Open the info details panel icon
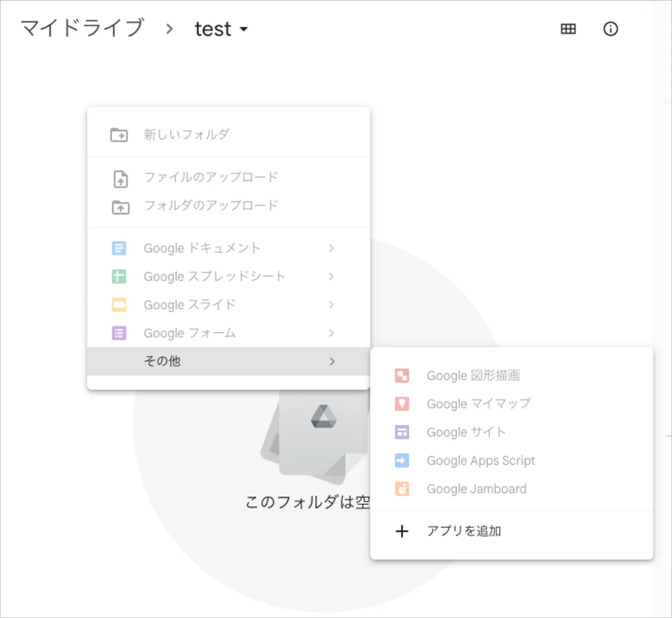The image size is (672, 618). [610, 29]
